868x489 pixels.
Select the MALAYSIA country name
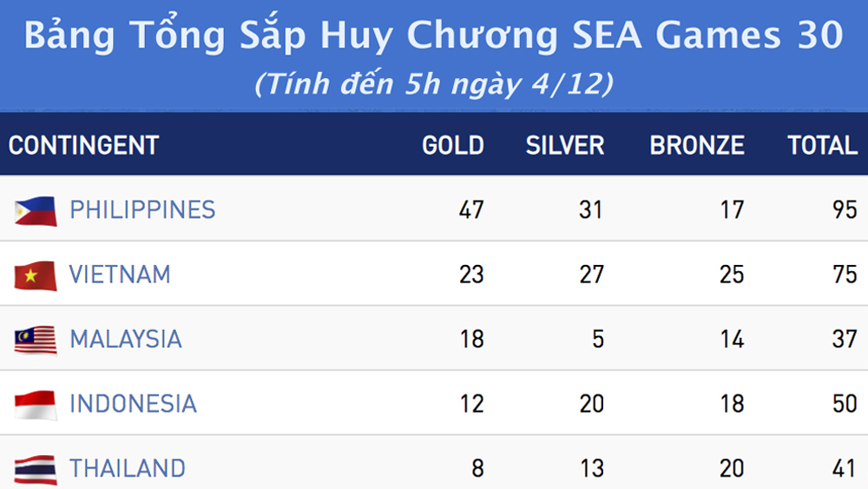[x=126, y=339]
